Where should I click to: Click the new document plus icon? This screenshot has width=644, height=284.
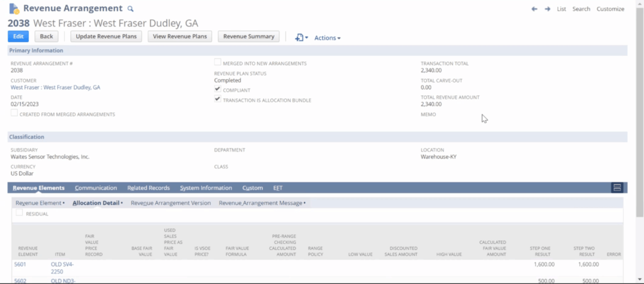tap(300, 38)
